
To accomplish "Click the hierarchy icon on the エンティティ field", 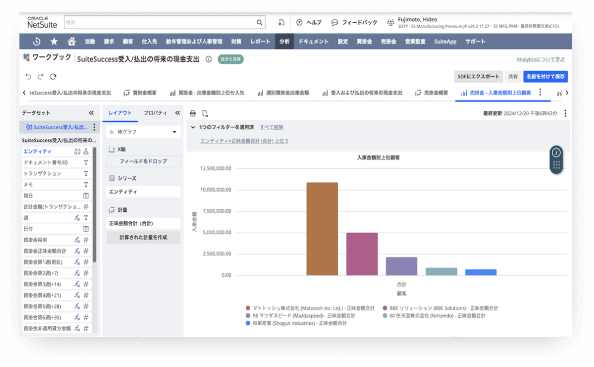I will point(86,151).
